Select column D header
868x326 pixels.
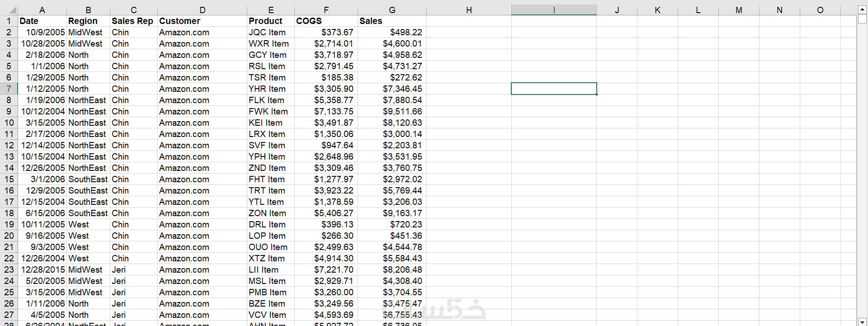pos(202,10)
